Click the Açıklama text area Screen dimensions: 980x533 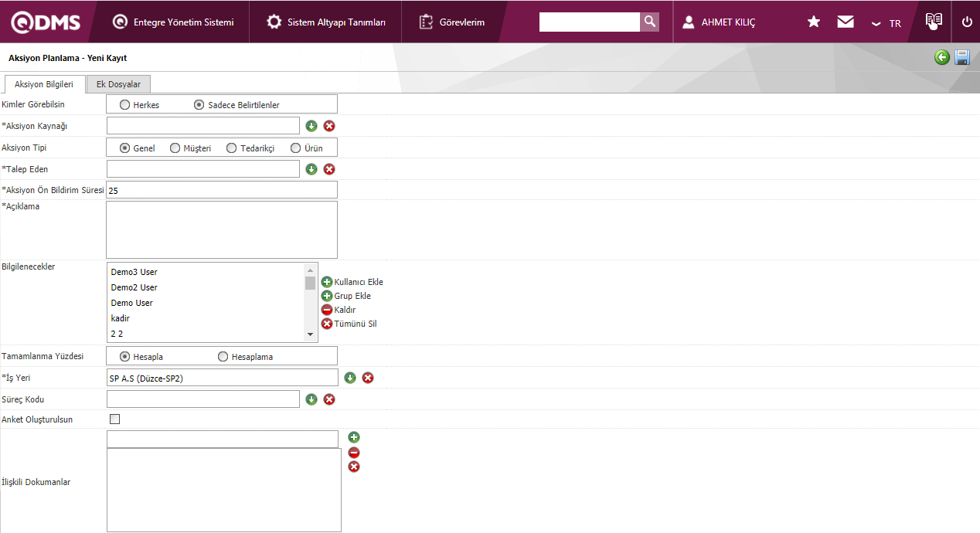[222, 229]
